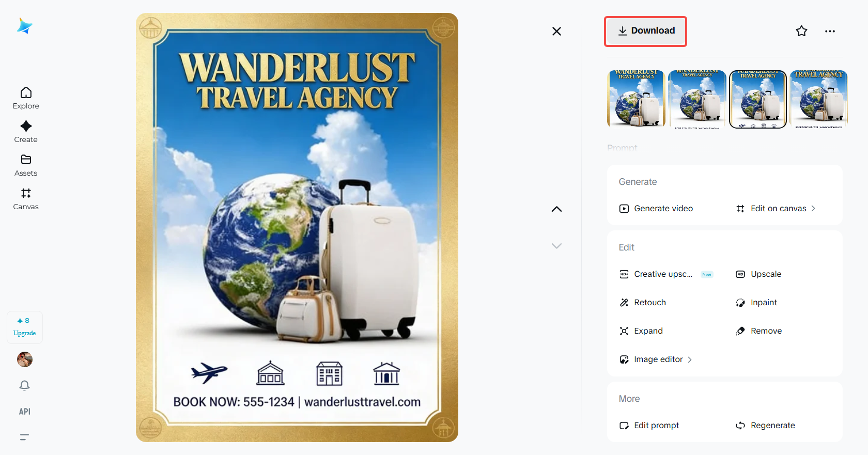Open the Assets folder
The image size is (868, 455).
pos(26,165)
